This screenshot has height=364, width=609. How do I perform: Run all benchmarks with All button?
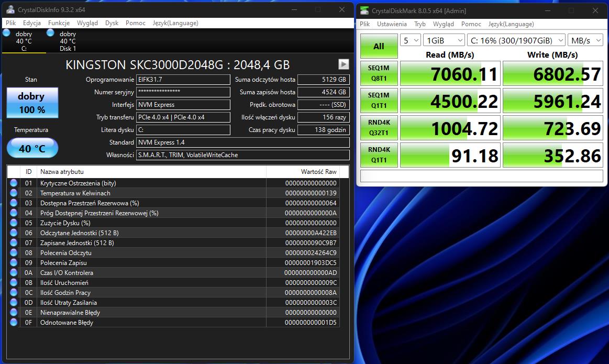379,46
